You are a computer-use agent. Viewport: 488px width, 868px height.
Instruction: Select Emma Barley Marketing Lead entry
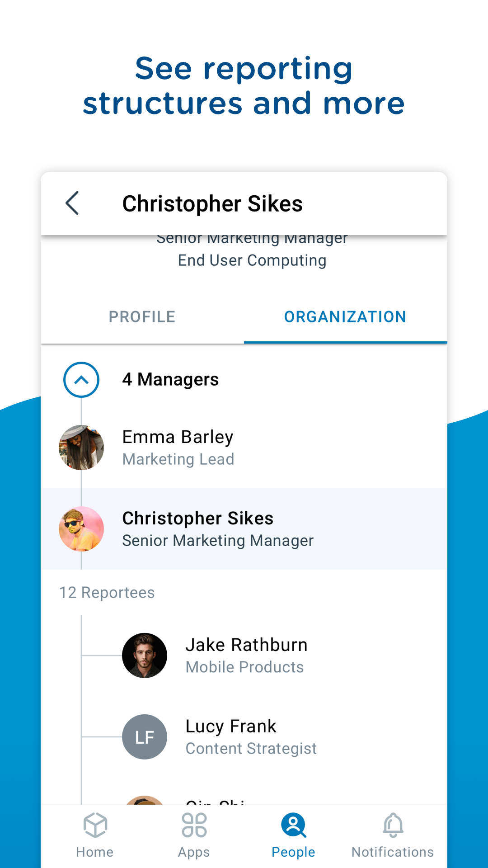pos(244,448)
